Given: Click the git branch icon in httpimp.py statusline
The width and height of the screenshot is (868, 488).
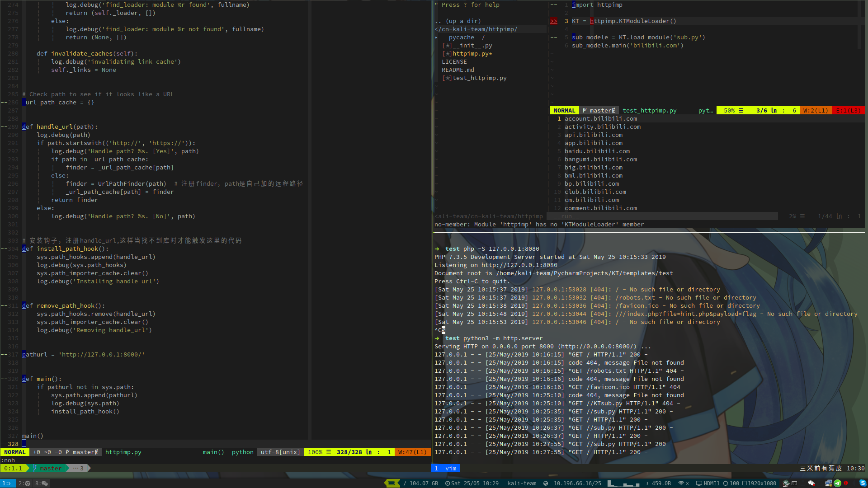Looking at the screenshot, I should [67, 452].
